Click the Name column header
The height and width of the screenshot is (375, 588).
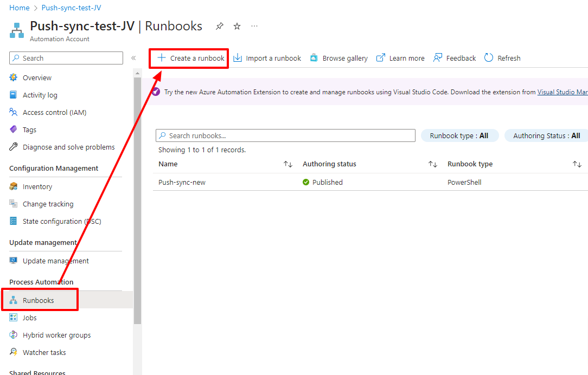tap(168, 164)
